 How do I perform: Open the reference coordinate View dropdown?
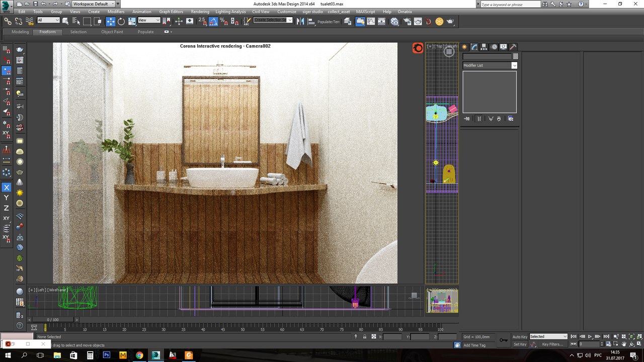click(149, 20)
